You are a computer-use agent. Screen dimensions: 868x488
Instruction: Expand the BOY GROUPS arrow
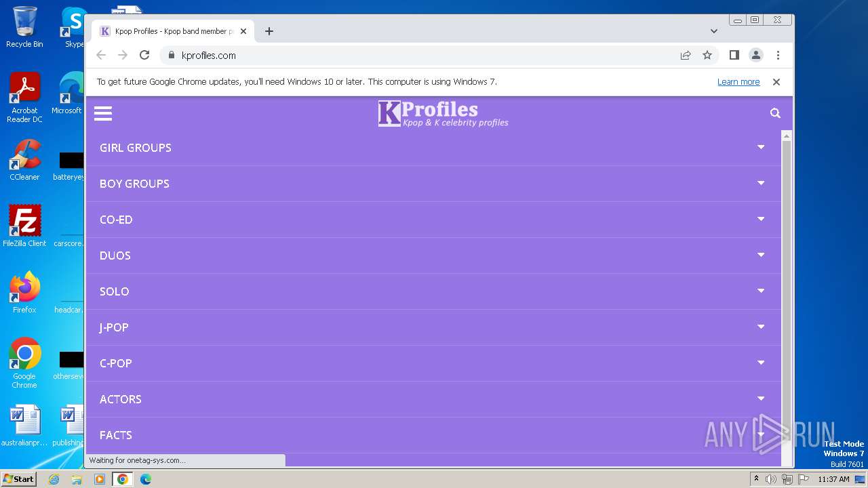point(761,183)
